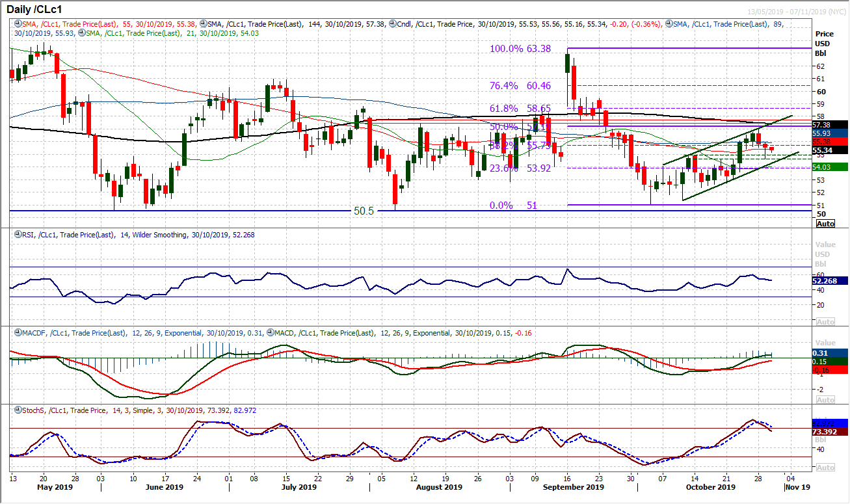Click the June 2019 axis label
850x504 pixels.
[165, 486]
